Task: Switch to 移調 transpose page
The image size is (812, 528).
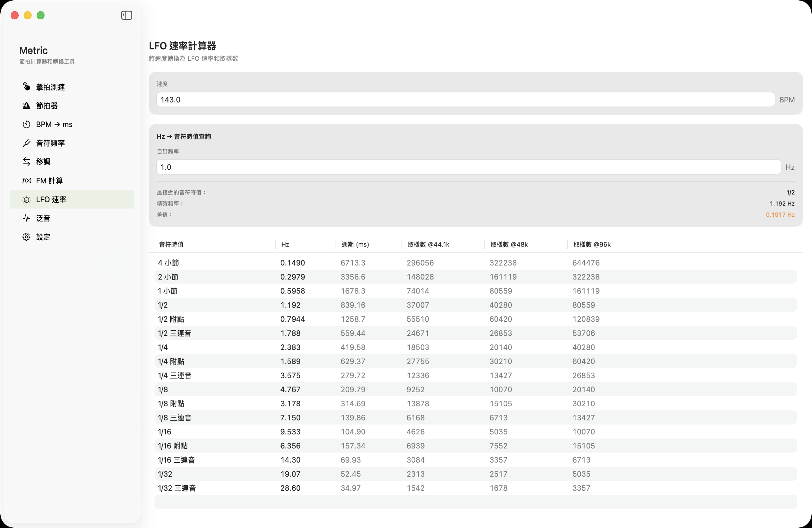Action: click(x=72, y=162)
